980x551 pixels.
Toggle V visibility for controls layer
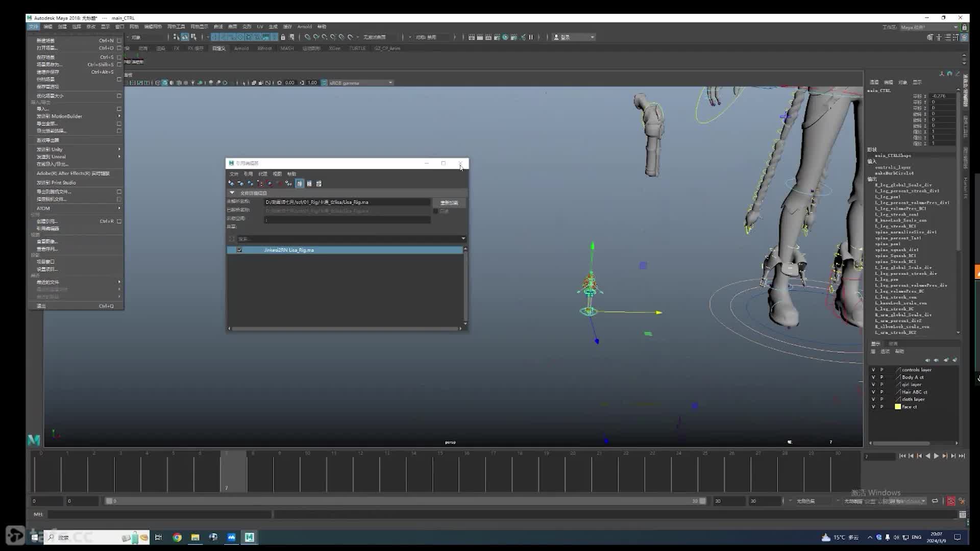tap(873, 370)
